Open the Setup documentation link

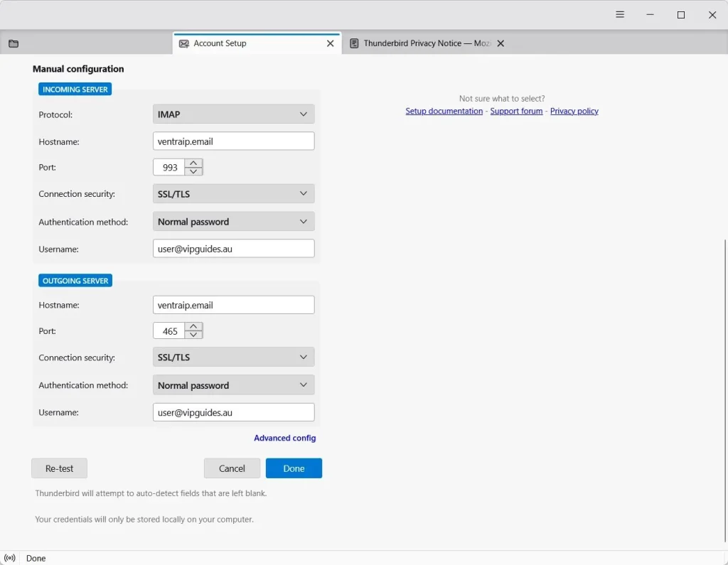(444, 111)
